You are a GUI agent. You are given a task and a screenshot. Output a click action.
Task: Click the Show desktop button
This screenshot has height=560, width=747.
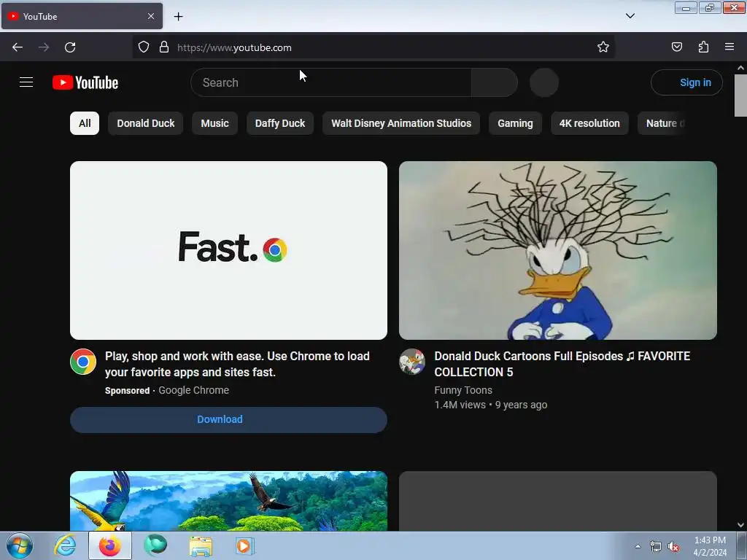[742, 545]
